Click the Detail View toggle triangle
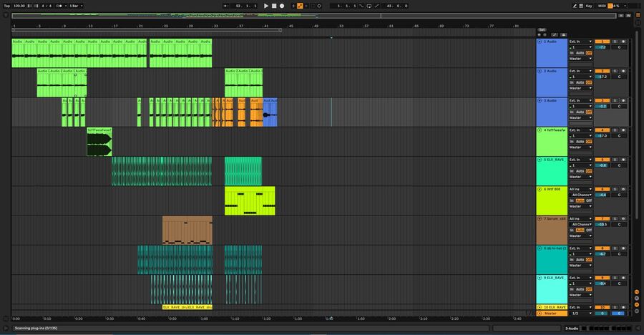This screenshot has width=644, height=335. (638, 328)
